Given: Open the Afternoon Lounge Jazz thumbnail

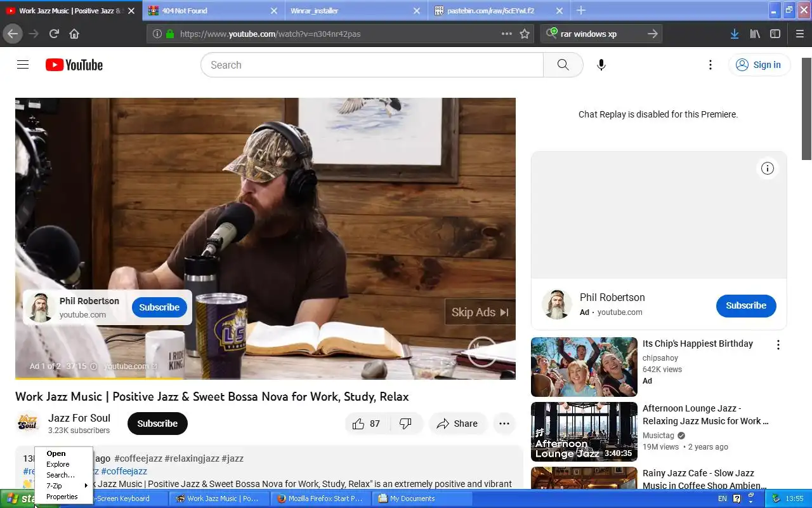Looking at the screenshot, I should tap(584, 432).
